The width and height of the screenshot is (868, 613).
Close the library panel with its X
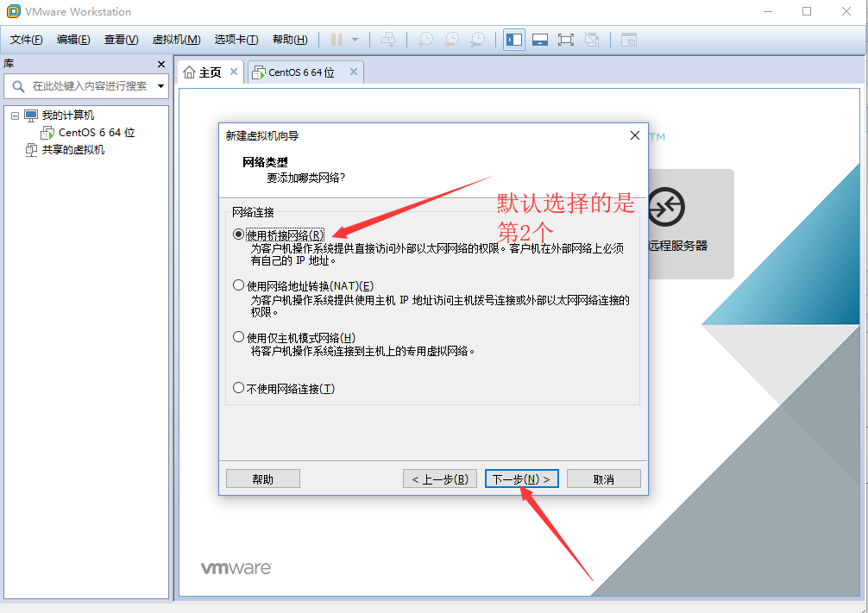click(x=161, y=64)
